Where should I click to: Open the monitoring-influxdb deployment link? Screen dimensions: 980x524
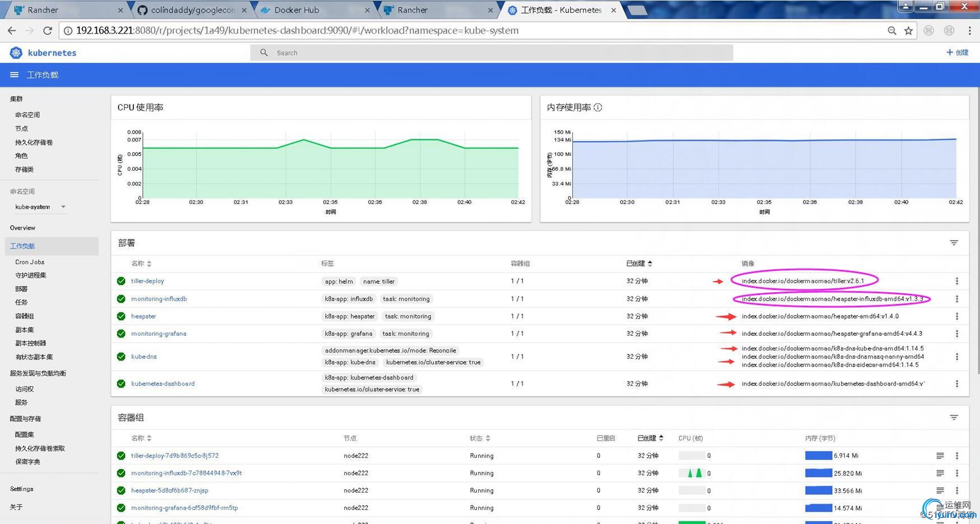tap(159, 299)
